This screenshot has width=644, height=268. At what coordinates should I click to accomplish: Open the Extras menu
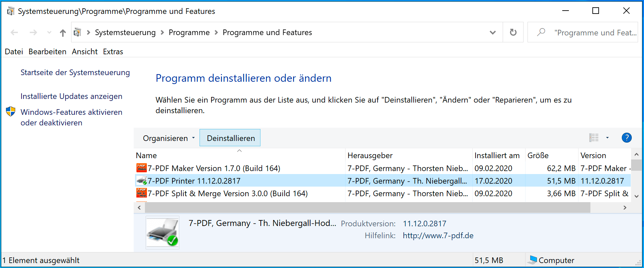click(x=113, y=52)
